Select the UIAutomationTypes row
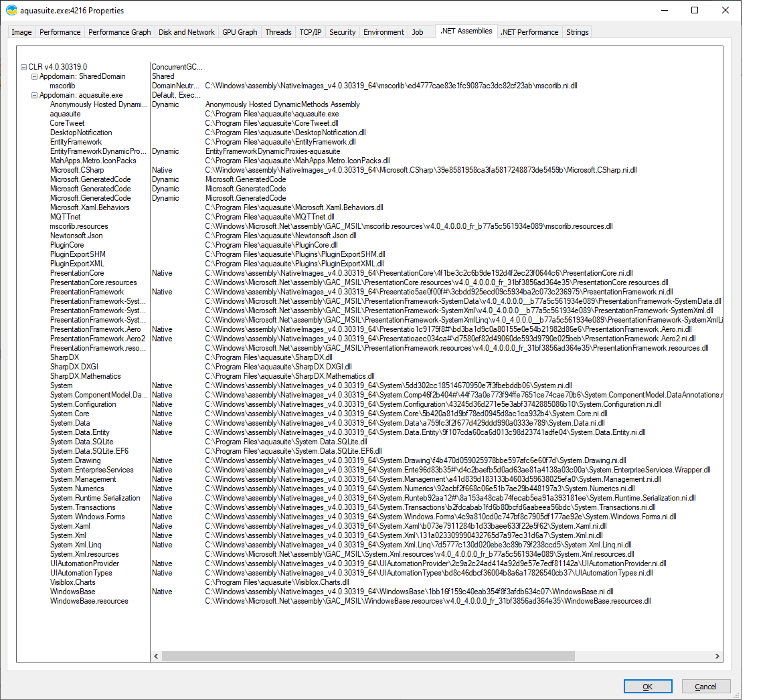 tap(81, 573)
